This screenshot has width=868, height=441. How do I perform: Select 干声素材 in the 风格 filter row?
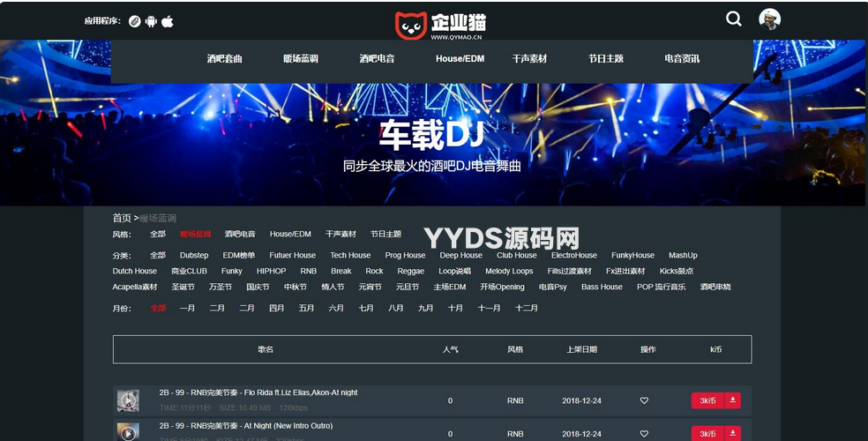[x=341, y=234]
